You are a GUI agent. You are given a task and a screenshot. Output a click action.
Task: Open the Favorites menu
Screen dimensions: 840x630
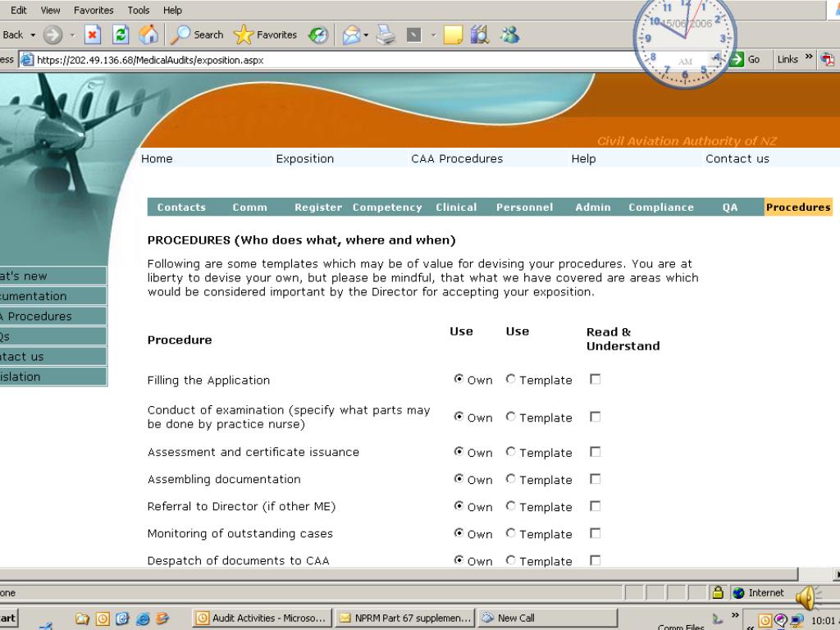(x=94, y=10)
